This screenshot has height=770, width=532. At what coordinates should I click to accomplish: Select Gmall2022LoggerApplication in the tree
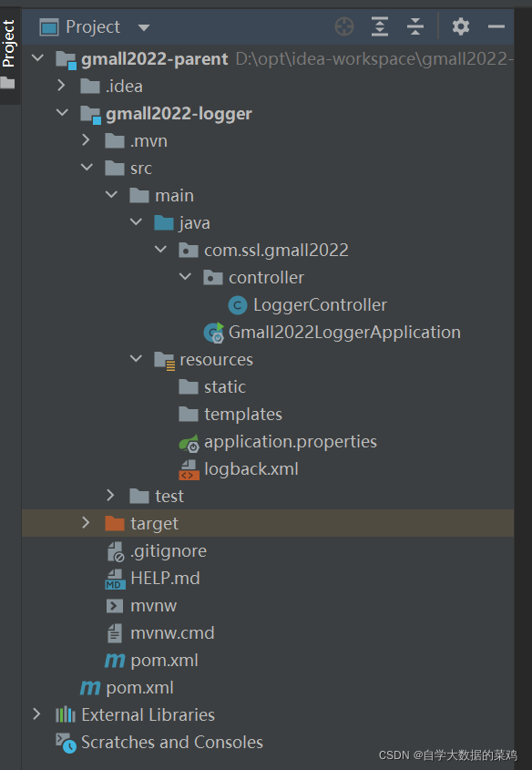tap(344, 333)
